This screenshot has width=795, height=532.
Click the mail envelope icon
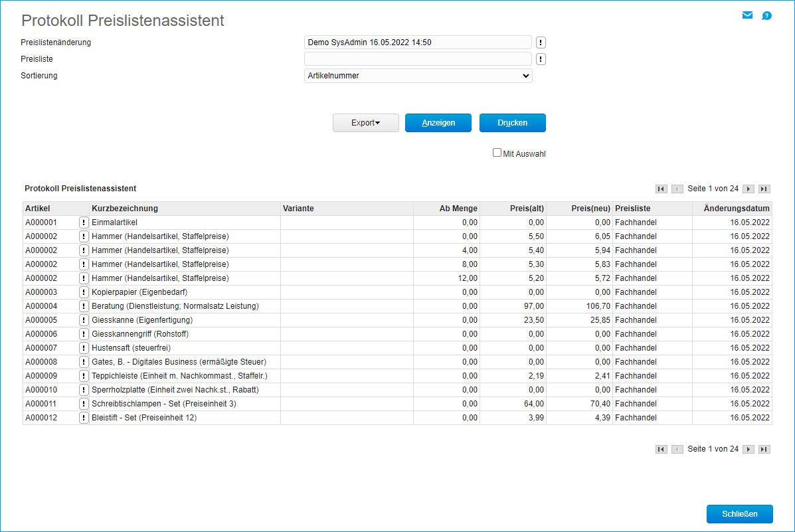[747, 15]
